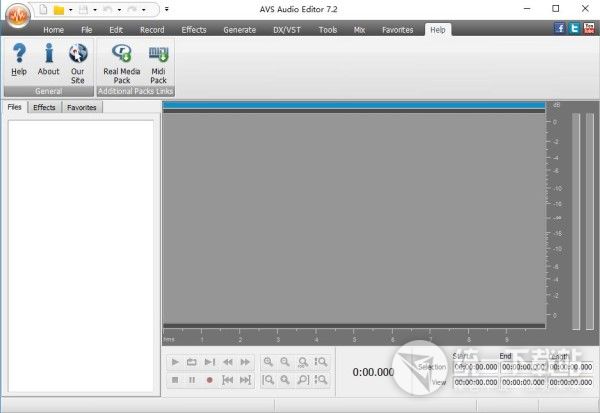Switch to the Generate ribbon tab

pyautogui.click(x=240, y=29)
